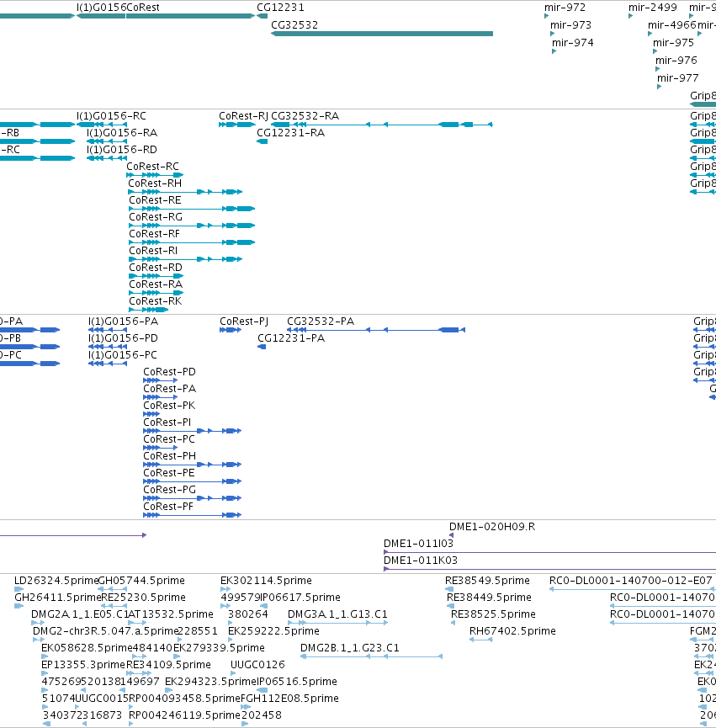
Task: Select the l(1)G0156-PC protein label
Action: (123, 354)
